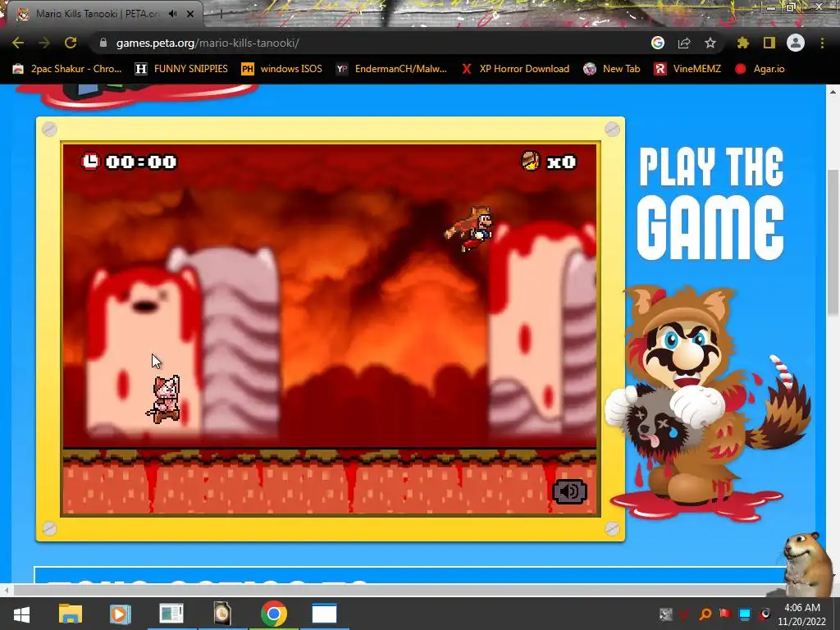Open File Explorer from the taskbar
Viewport: 840px width, 630px height.
[x=71, y=614]
